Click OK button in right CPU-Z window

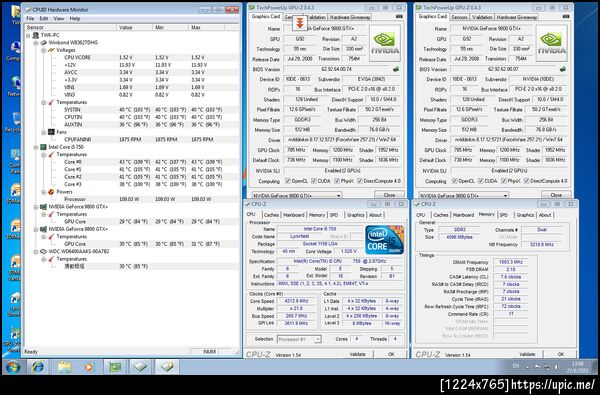pyautogui.click(x=561, y=354)
